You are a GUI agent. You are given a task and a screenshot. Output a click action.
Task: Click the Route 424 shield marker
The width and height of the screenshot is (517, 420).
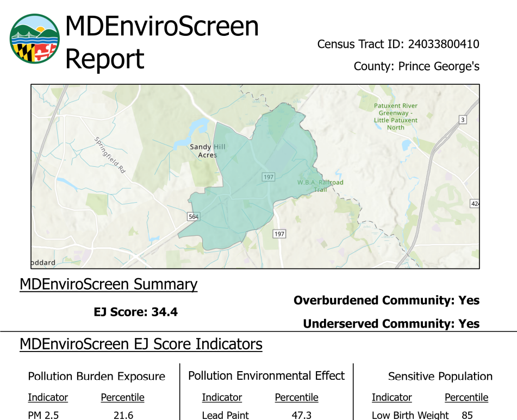coord(475,203)
